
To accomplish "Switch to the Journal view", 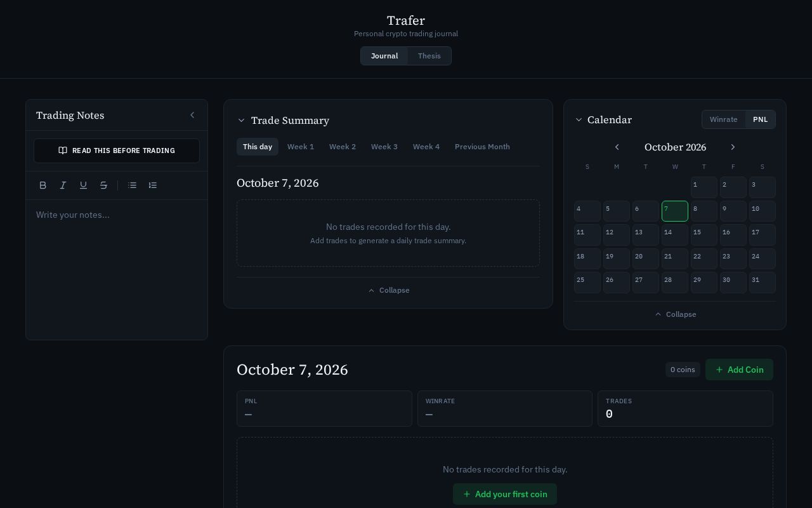I will [384, 56].
